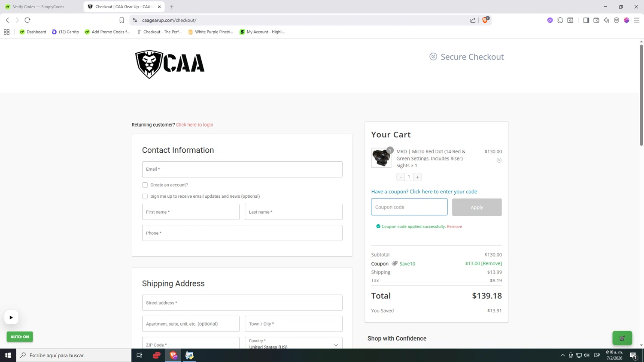Bookmark this page with the bookmark icon

[122, 20]
